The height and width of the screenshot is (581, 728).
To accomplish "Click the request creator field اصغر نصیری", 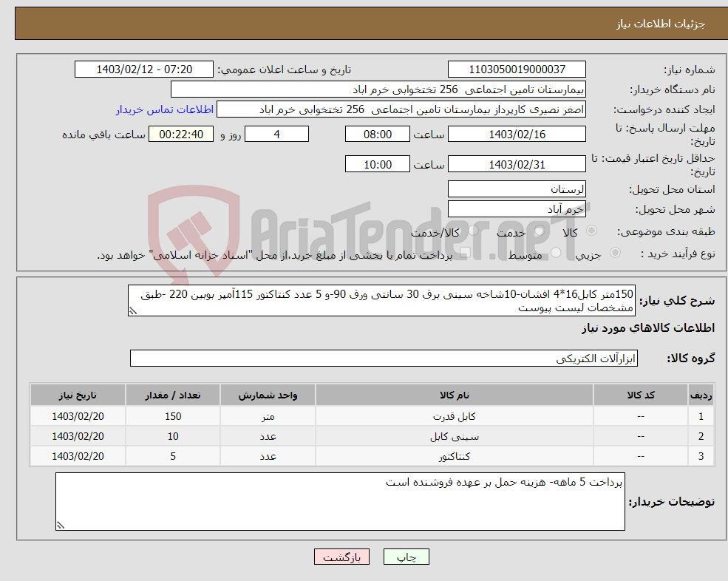I will [401, 109].
